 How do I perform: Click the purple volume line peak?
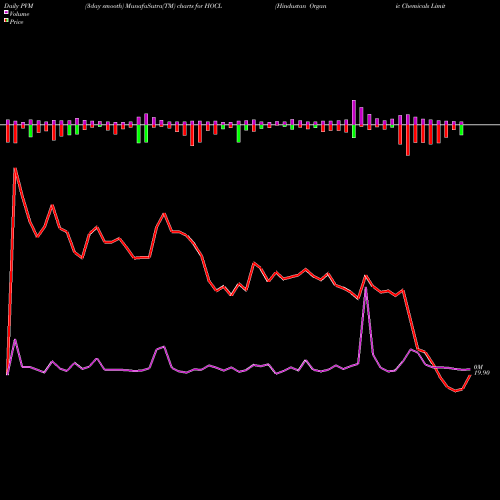click(x=366, y=287)
